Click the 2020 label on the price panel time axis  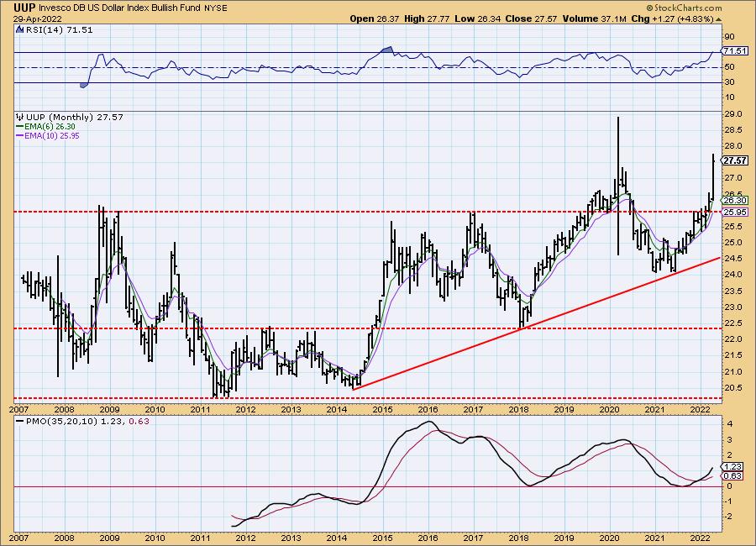(610, 410)
